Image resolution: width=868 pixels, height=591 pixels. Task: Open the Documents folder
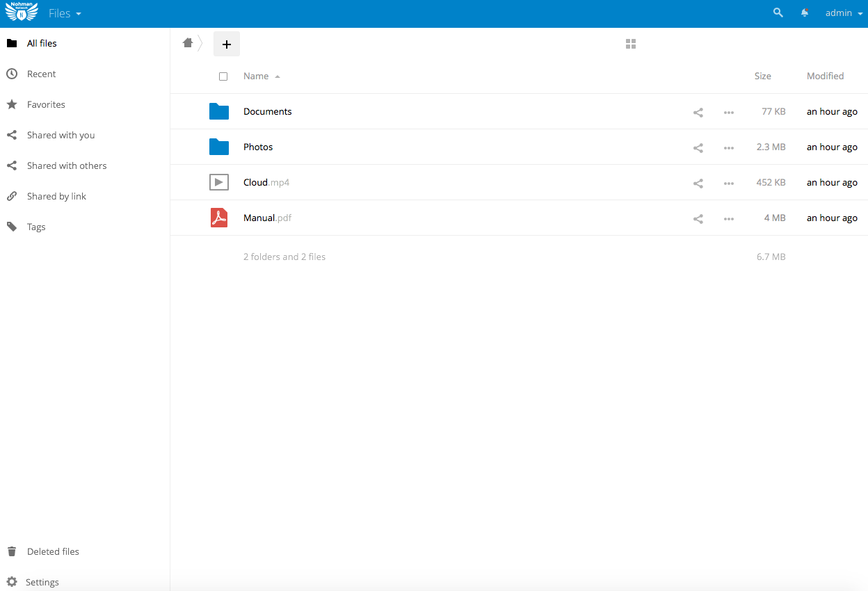coord(268,111)
